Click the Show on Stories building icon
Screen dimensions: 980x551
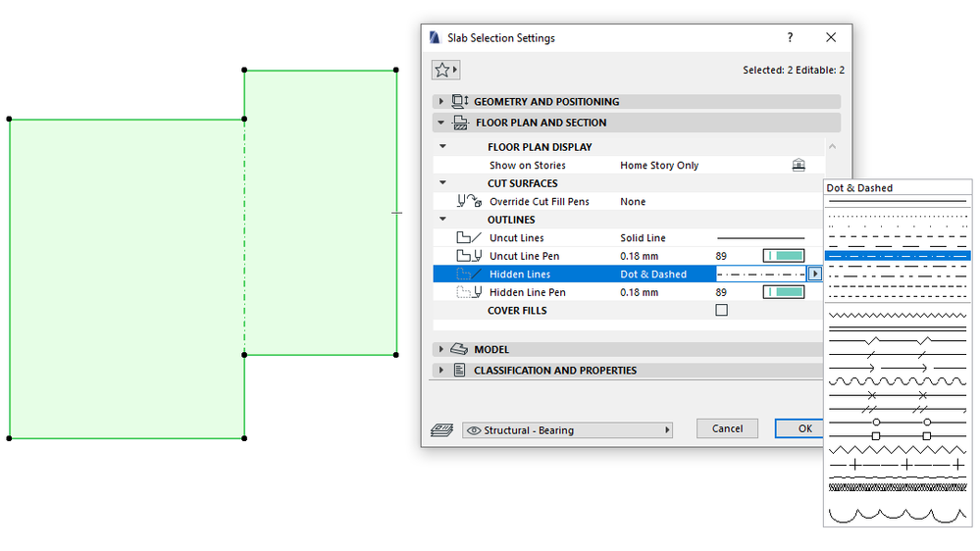pyautogui.click(x=799, y=165)
